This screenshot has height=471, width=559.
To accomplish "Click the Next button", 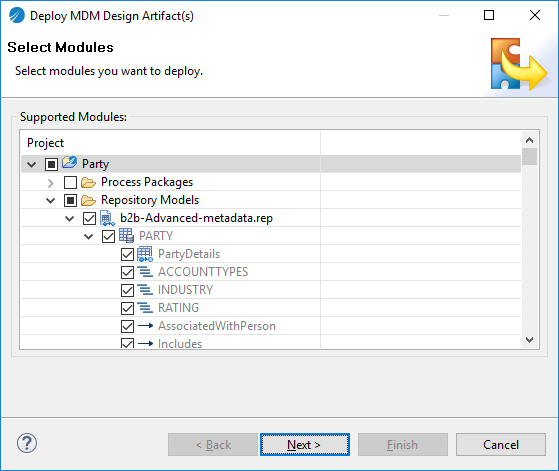I will (x=305, y=445).
